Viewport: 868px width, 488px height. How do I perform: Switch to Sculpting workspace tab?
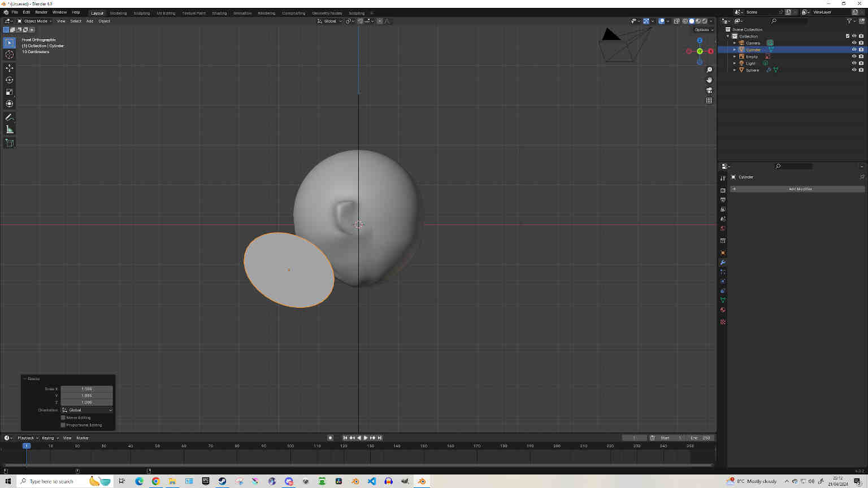pyautogui.click(x=141, y=13)
